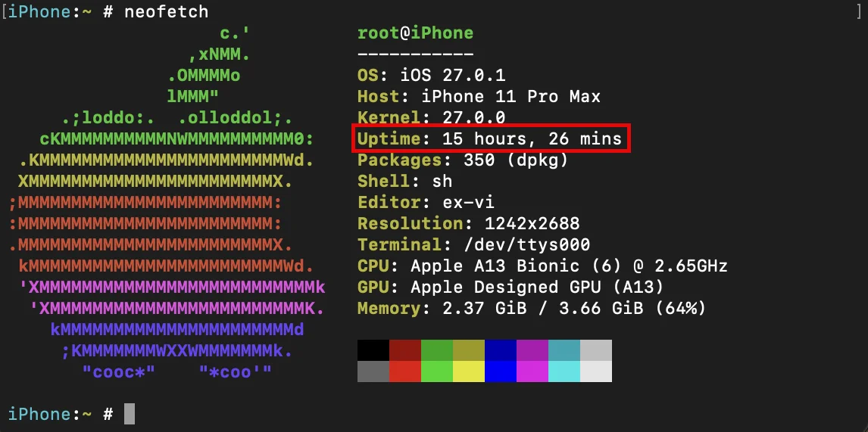Image resolution: width=868 pixels, height=432 pixels.
Task: Click the light gray color block
Action: 596,350
